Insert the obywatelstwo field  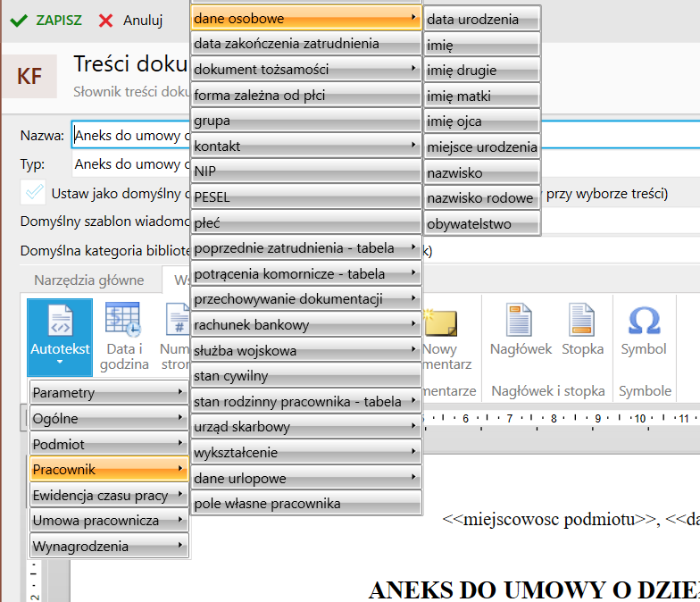point(482,223)
